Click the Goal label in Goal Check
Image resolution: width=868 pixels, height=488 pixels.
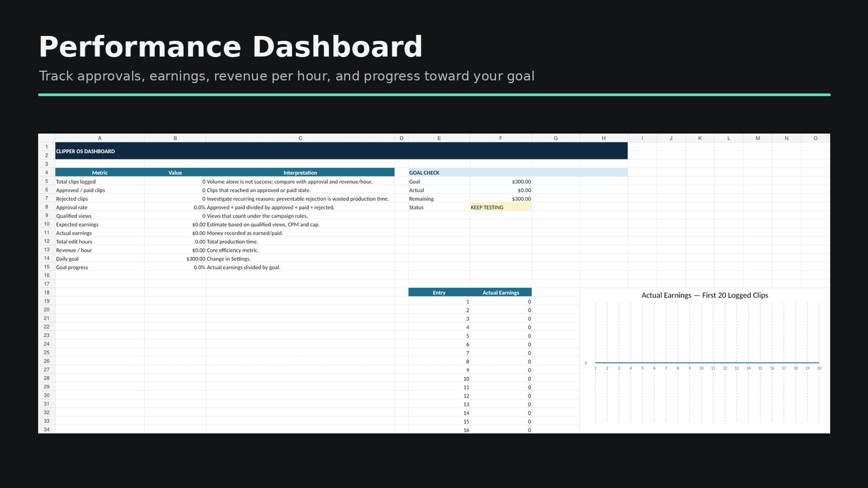(414, 182)
